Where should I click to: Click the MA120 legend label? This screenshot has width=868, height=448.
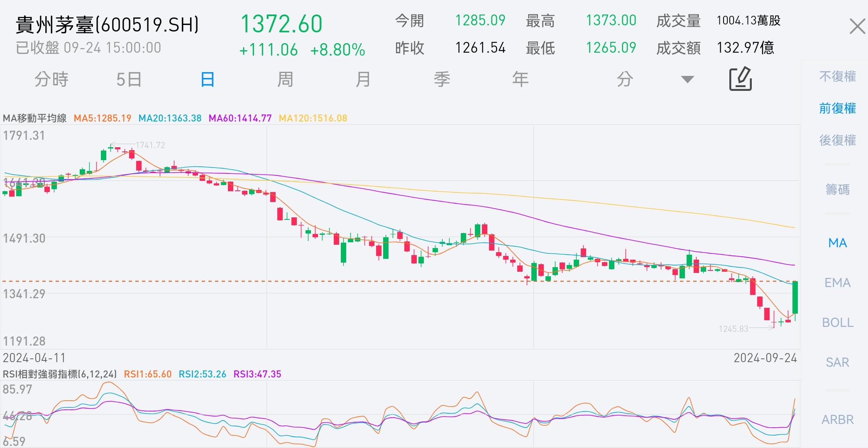(x=313, y=119)
